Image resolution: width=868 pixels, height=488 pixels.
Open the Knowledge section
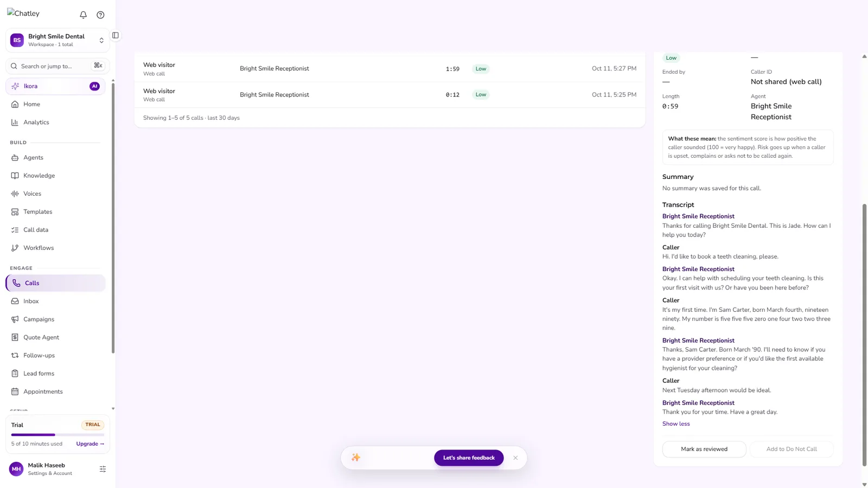pos(55,176)
